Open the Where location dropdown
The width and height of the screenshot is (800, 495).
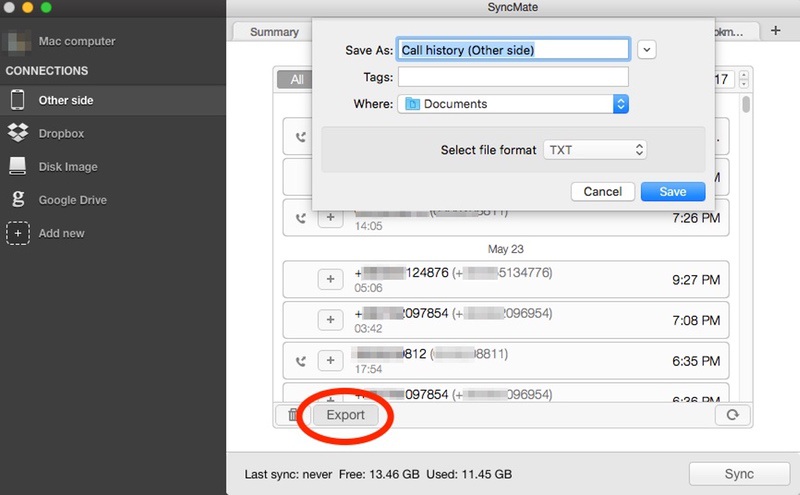(513, 104)
